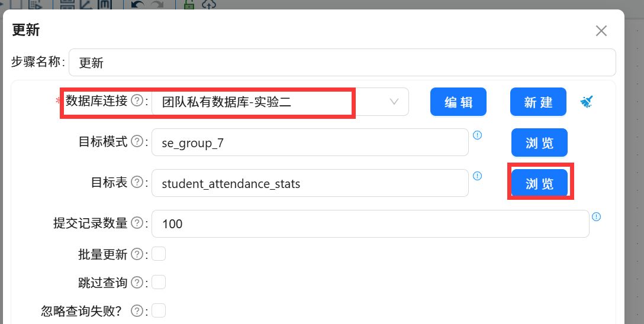Image resolution: width=644 pixels, height=324 pixels.
Task: Click the info icon next to 提交记录数量 field
Action: click(x=597, y=216)
